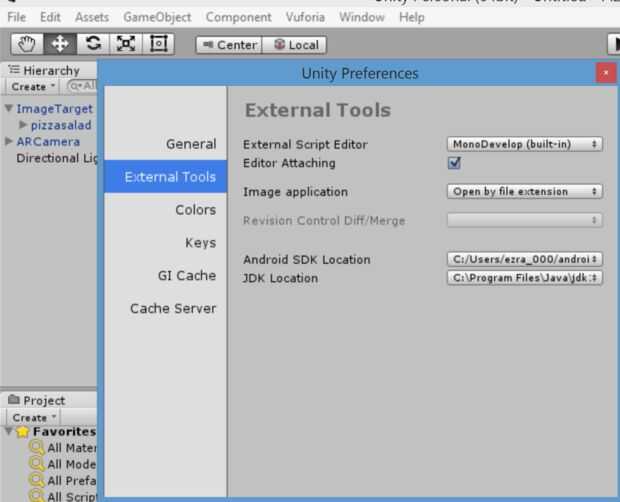The image size is (620, 502).
Task: Switch to Colors preferences section
Action: 166,209
